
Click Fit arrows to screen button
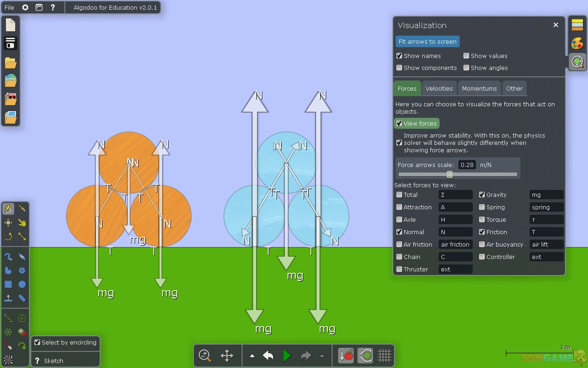[427, 41]
